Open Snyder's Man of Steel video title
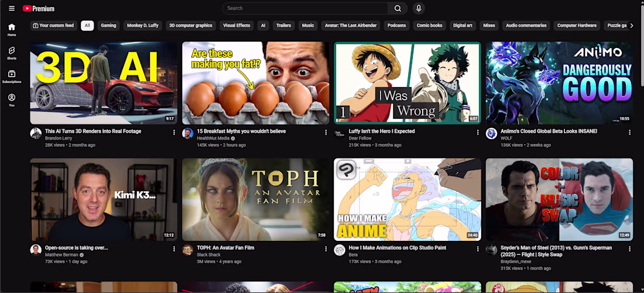This screenshot has height=293, width=644. pyautogui.click(x=556, y=251)
